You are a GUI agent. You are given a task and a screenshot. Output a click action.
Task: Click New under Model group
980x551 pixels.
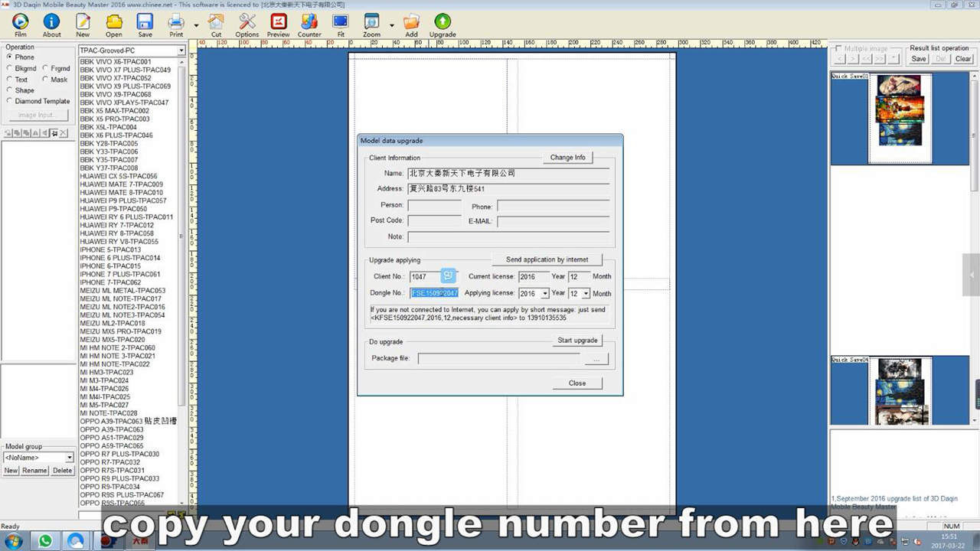click(x=11, y=471)
